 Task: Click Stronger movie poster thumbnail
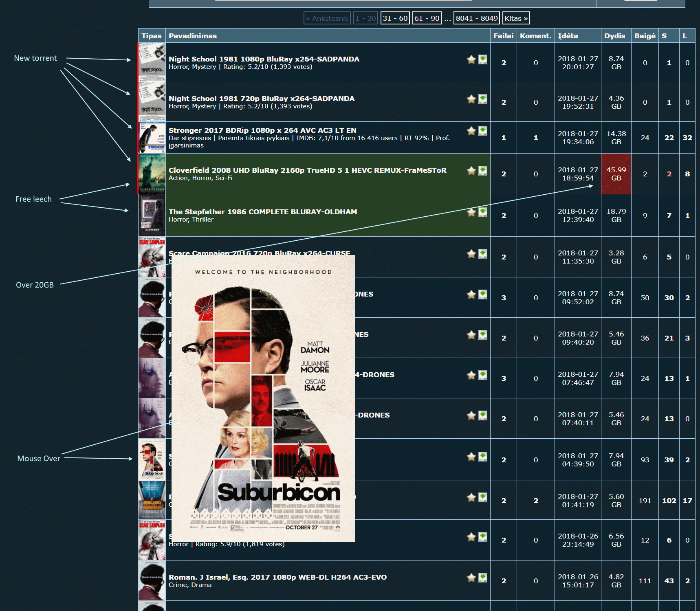coord(152,138)
